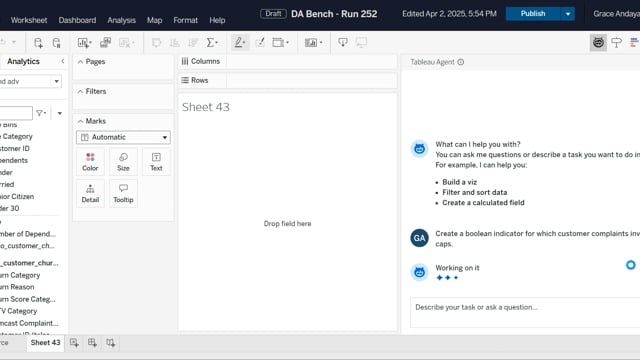The width and height of the screenshot is (640, 360).
Task: Collapse the Marks card
Action: coord(80,121)
